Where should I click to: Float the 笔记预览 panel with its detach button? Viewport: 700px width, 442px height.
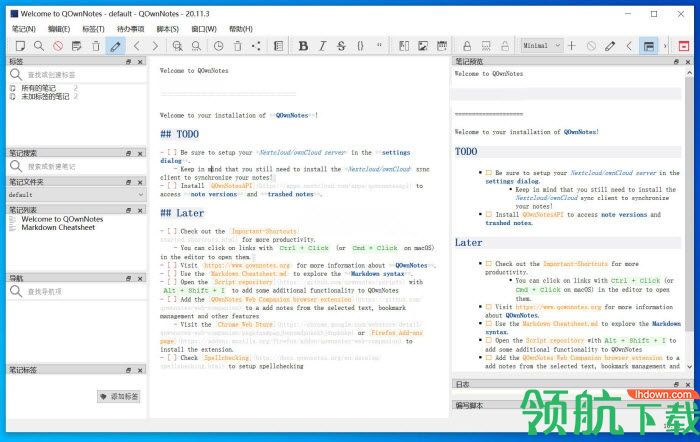[676, 62]
